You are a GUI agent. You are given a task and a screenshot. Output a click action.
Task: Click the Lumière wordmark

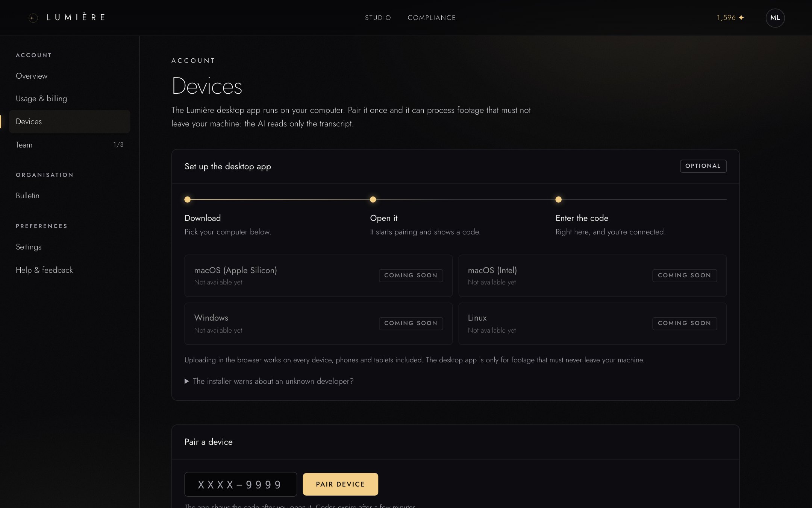[76, 18]
